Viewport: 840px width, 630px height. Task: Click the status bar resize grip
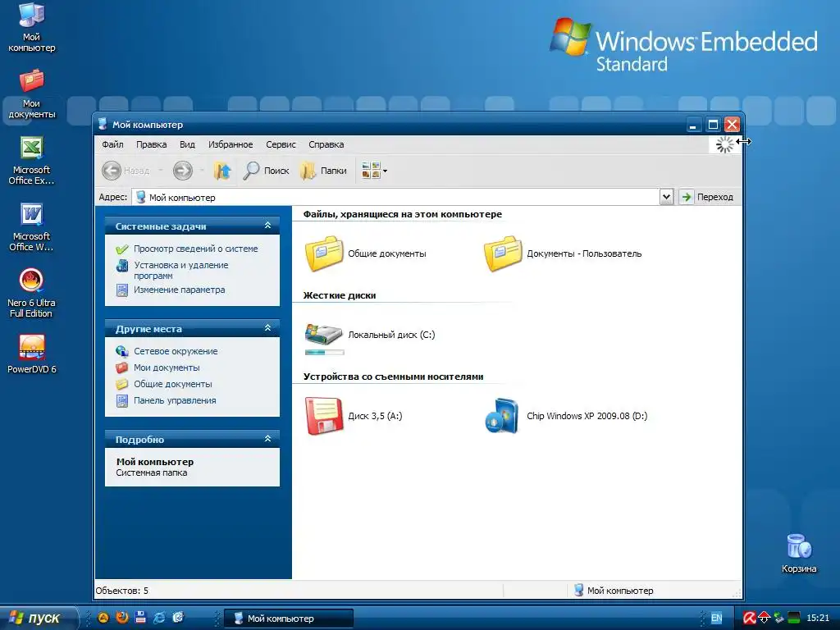pyautogui.click(x=737, y=593)
